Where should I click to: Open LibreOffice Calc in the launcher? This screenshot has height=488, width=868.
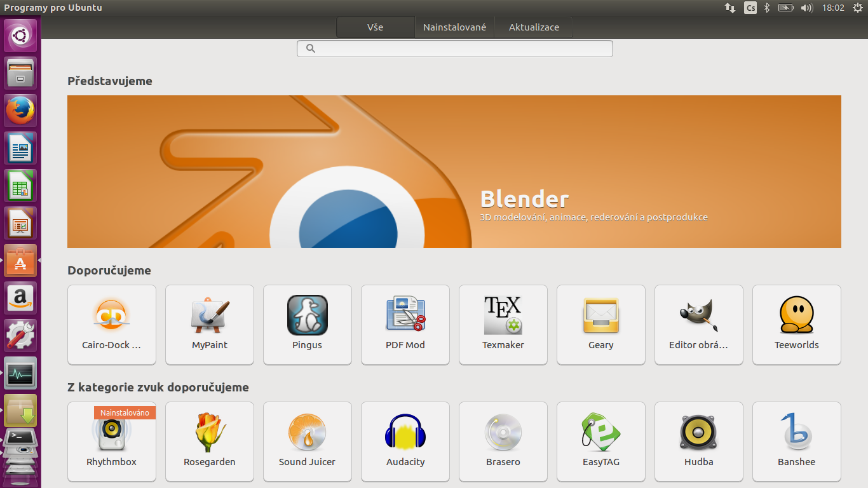pos(20,186)
